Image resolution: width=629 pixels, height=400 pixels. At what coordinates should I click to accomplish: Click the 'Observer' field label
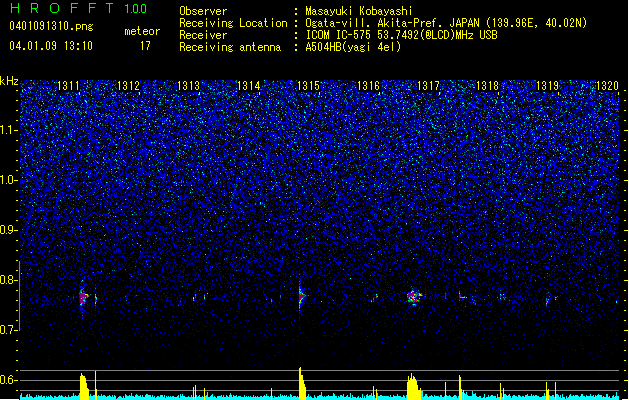tap(203, 11)
